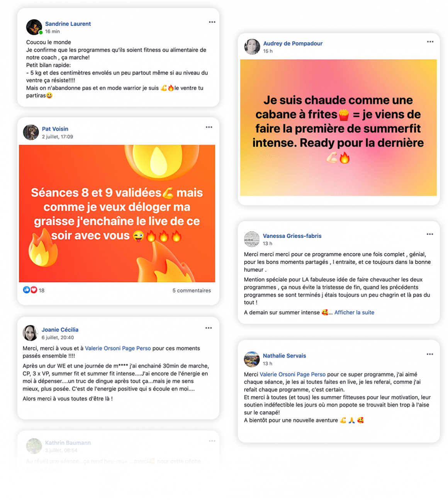Expand post with Afficher la suite
This screenshot has height=500, width=448.
[354, 312]
